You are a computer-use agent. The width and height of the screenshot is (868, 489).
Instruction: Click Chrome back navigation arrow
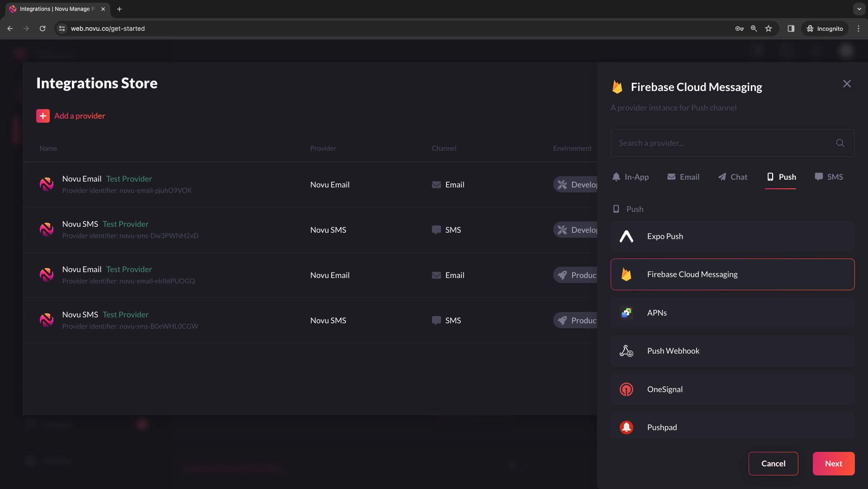[10, 29]
